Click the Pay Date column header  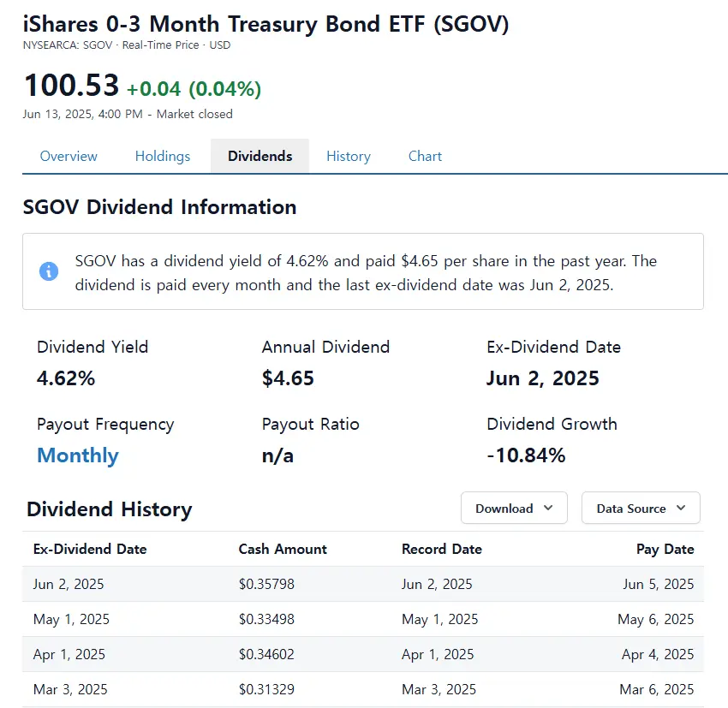coord(665,550)
